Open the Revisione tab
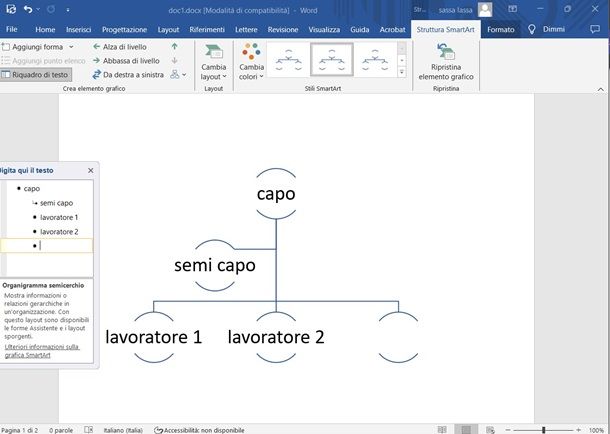The height and width of the screenshot is (434, 610). 283,30
